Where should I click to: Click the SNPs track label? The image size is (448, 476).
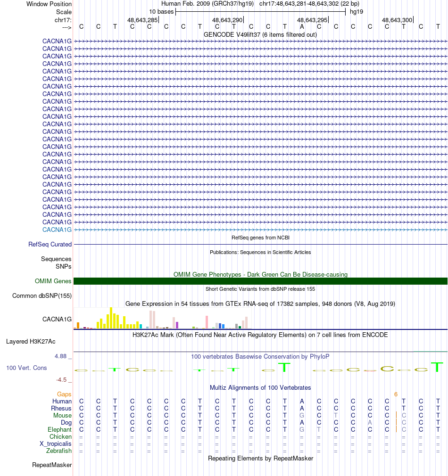[64, 266]
